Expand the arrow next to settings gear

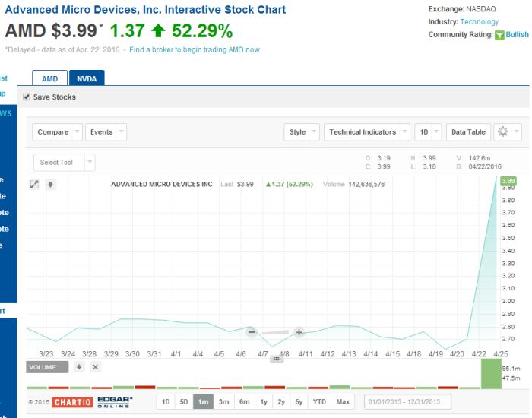pos(516,131)
